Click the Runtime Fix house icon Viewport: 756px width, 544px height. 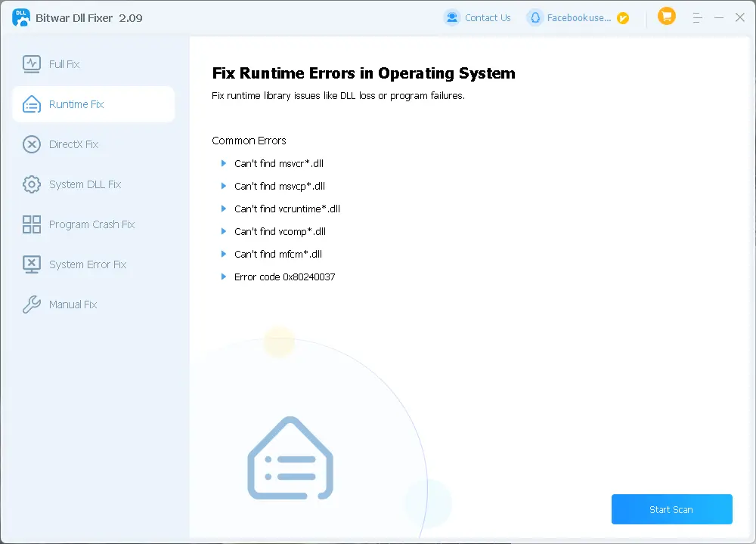[x=32, y=104]
